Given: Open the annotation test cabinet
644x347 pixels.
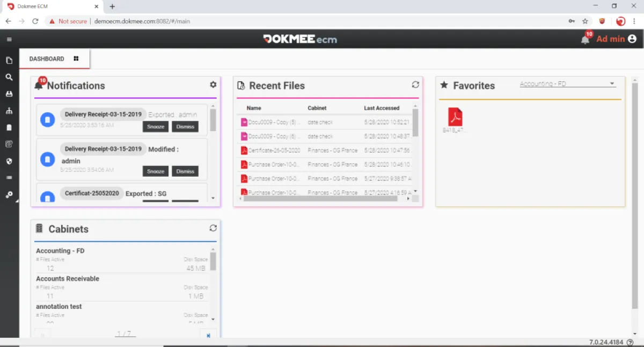Looking at the screenshot, I should pos(59,307).
